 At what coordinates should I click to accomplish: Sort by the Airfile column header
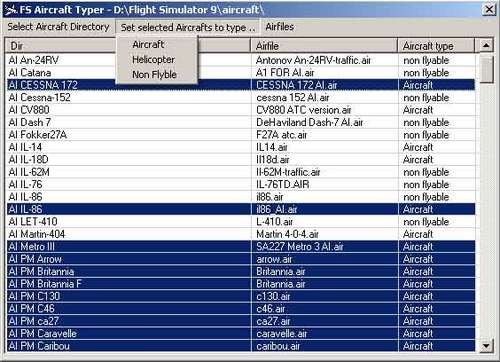(x=324, y=46)
